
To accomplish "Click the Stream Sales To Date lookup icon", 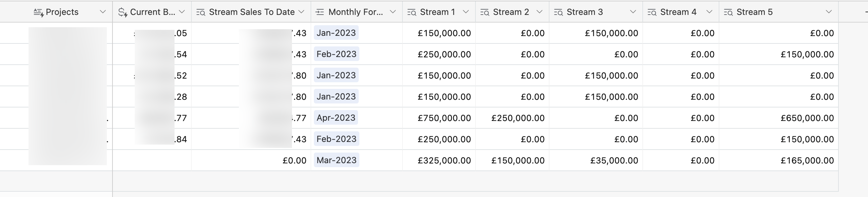I will click(x=201, y=13).
